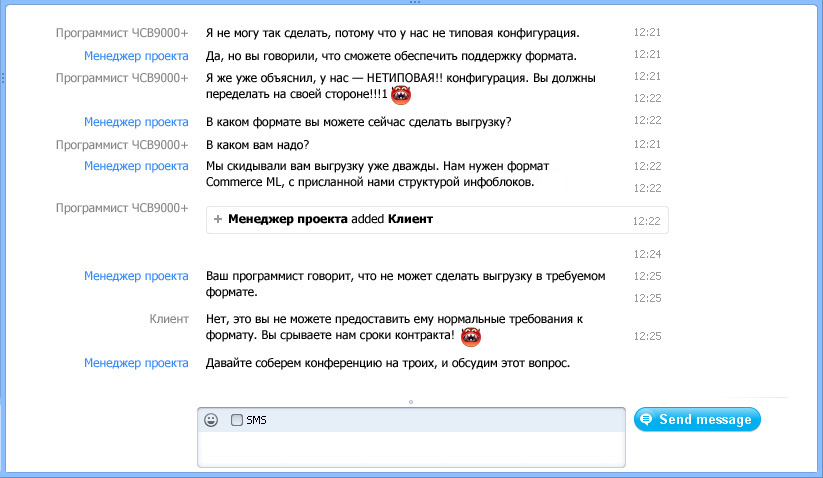Select bold "Клиент" in the added notification
Screen dimensions: 823x478
tap(410, 218)
